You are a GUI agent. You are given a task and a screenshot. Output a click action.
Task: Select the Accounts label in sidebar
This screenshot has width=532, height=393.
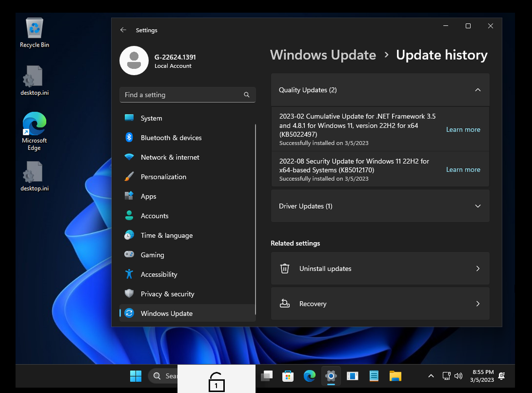[x=155, y=216]
